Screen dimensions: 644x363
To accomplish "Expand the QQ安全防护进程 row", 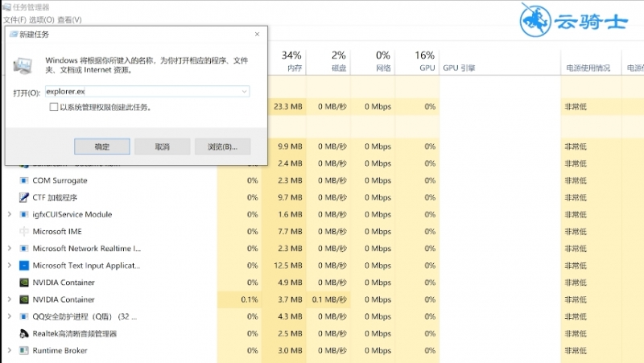I will [x=10, y=316].
